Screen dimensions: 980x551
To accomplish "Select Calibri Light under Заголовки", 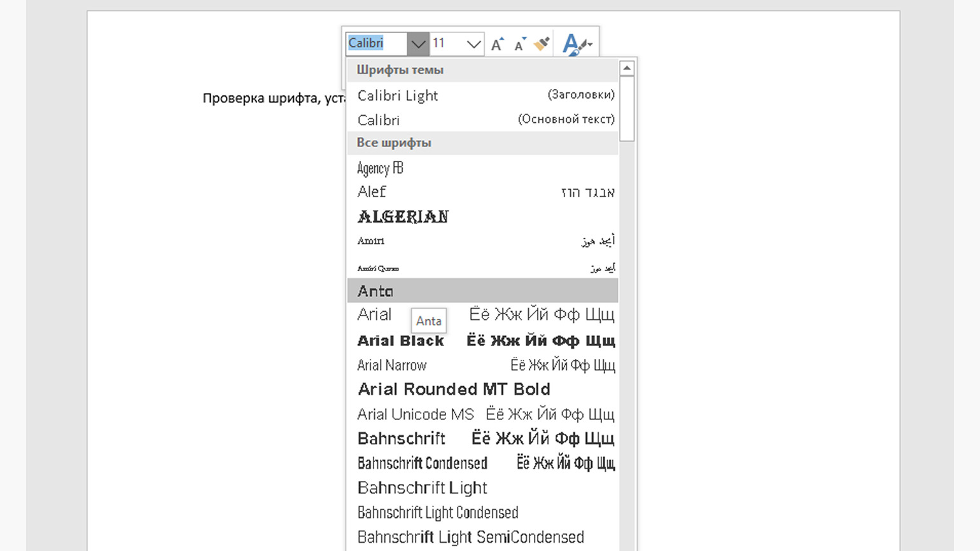I will [397, 95].
